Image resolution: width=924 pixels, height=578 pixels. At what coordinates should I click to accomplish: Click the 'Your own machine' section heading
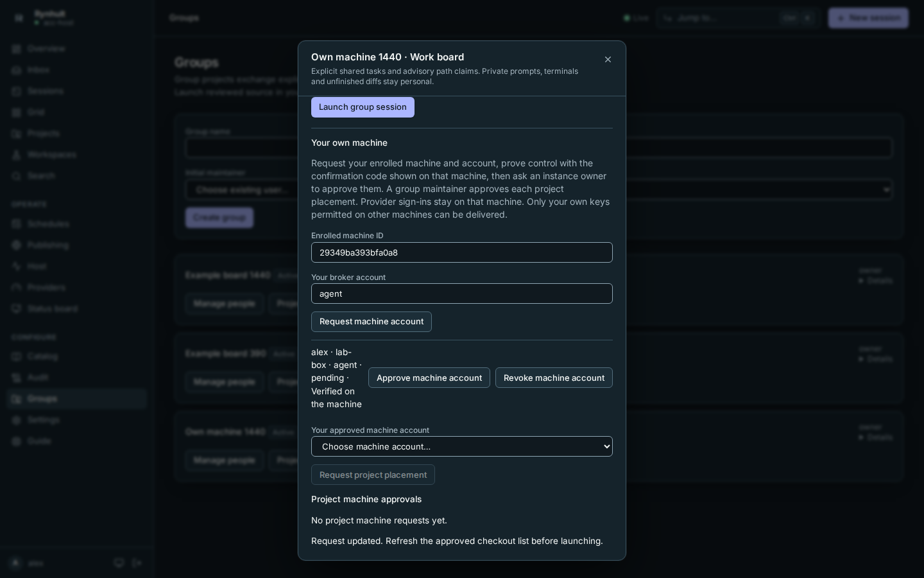coord(349,143)
